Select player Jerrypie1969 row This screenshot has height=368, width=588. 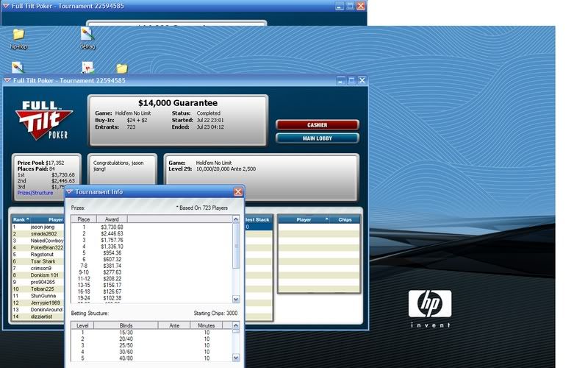pyautogui.click(x=38, y=302)
